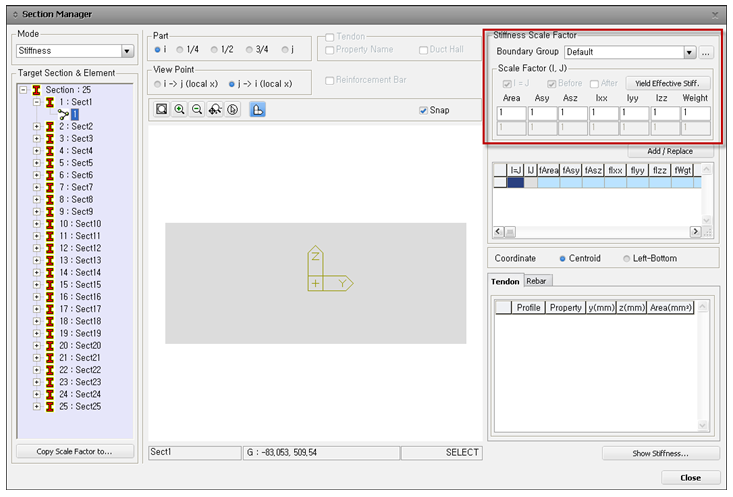Viewport: 733px width, 497px height.
Task: Toggle the After checkbox
Action: (x=594, y=84)
